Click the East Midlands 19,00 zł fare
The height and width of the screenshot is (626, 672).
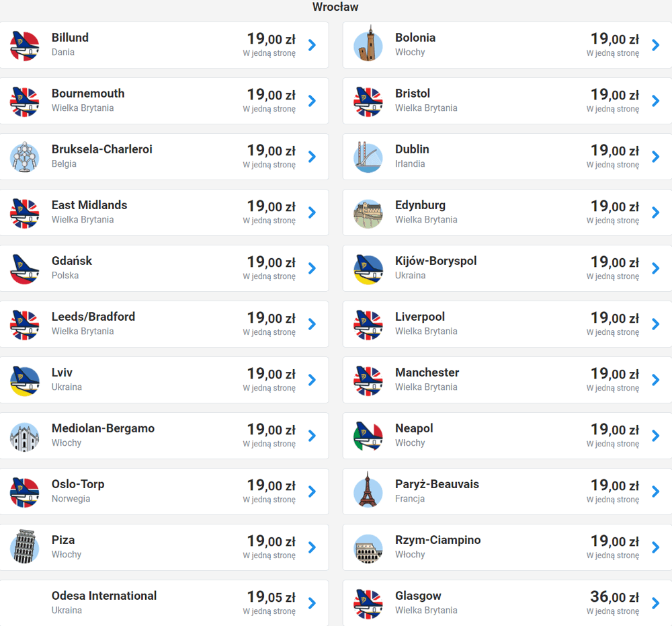coord(271,206)
